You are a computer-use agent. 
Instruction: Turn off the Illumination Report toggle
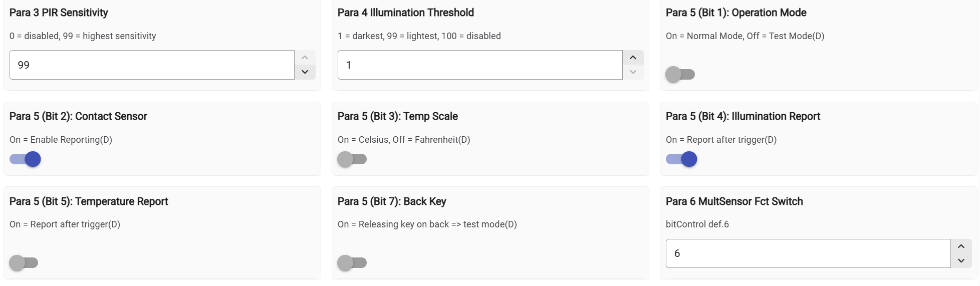pos(681,159)
